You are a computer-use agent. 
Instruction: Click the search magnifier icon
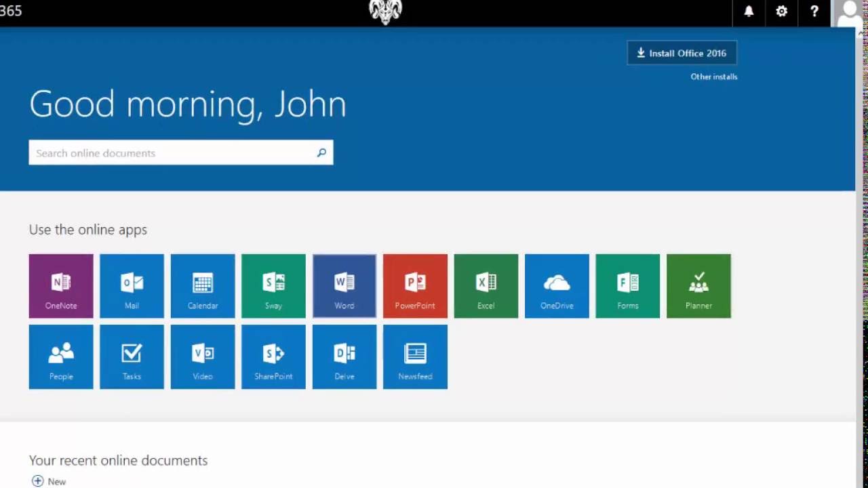[321, 152]
